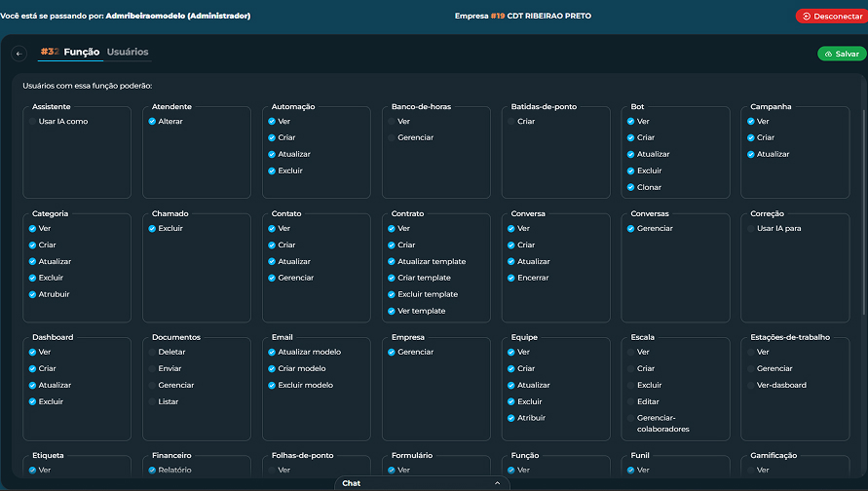This screenshot has height=491, width=868.
Task: Expand the Chat panel chevron
Action: point(497,483)
